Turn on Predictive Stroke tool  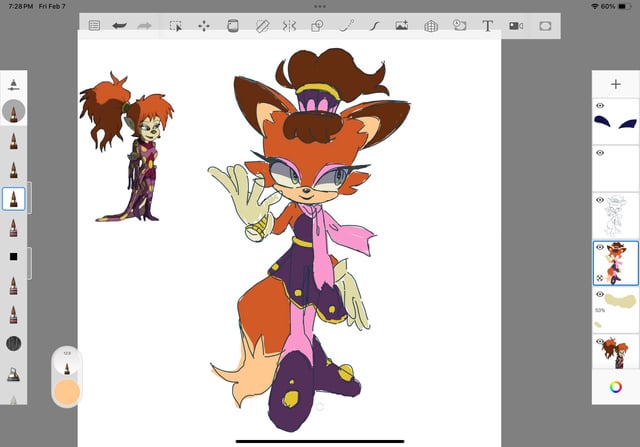(347, 26)
